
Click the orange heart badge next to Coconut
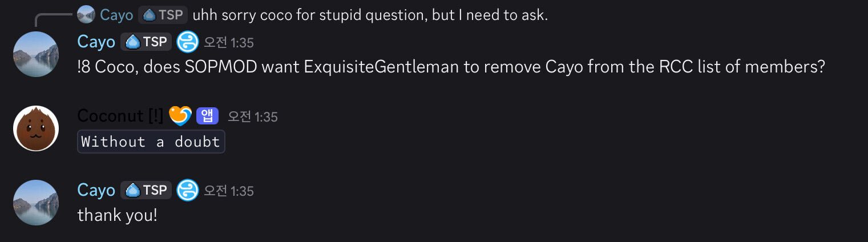[180, 116]
